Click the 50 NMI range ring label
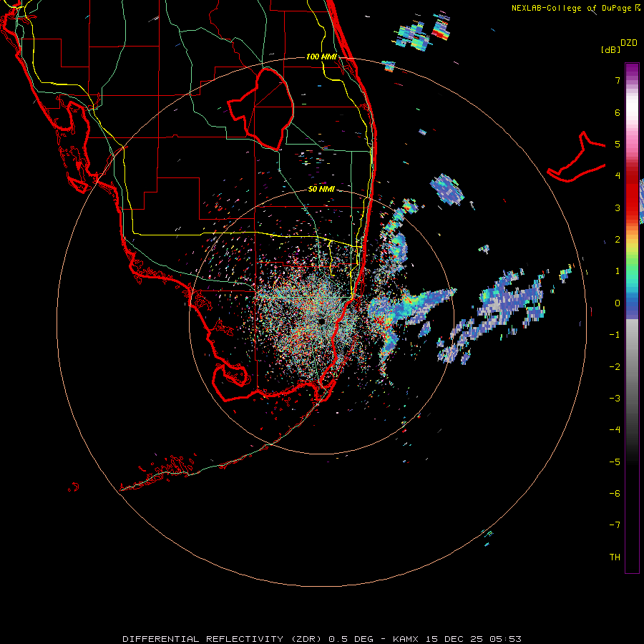This screenshot has width=644, height=644. pyautogui.click(x=321, y=189)
